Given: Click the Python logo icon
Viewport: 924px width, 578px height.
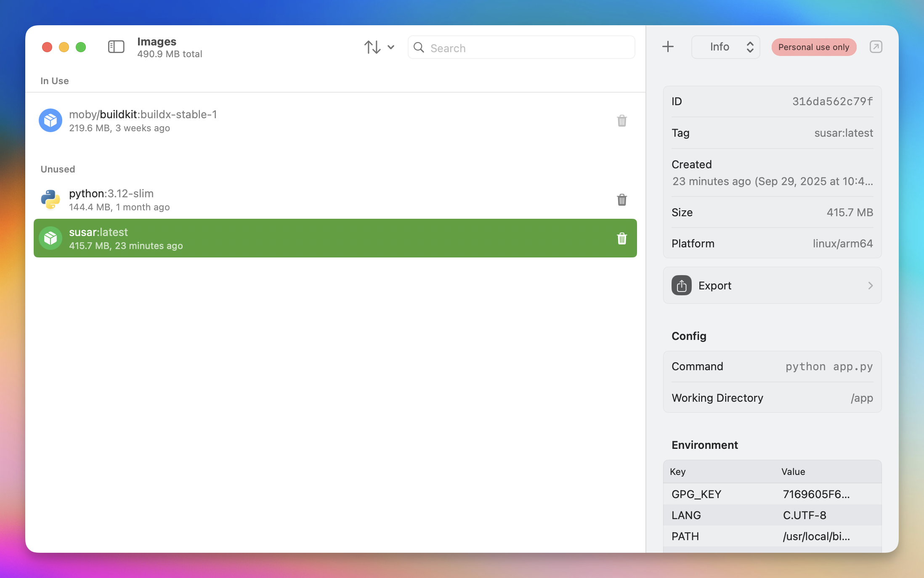Looking at the screenshot, I should [50, 199].
